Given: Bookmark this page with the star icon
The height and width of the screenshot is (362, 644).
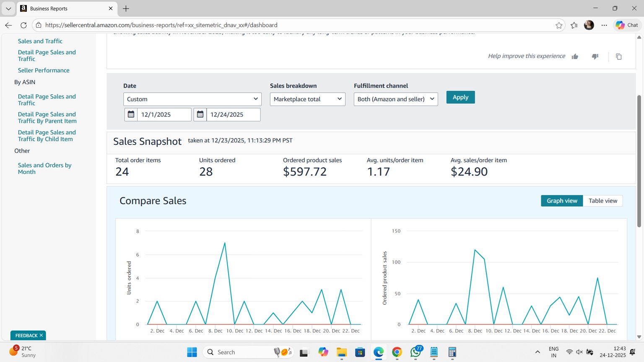Looking at the screenshot, I should click(x=558, y=25).
